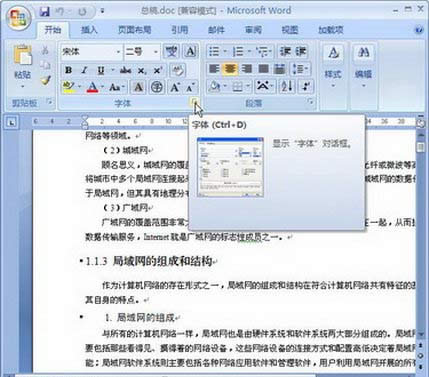
Task: Toggle character shading A icon
Action: [x=138, y=87]
